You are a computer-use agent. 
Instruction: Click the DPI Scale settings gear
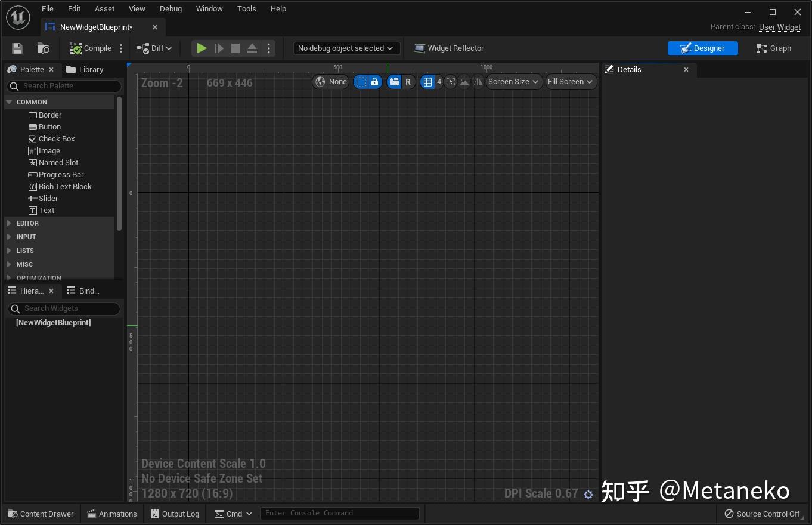tap(588, 494)
